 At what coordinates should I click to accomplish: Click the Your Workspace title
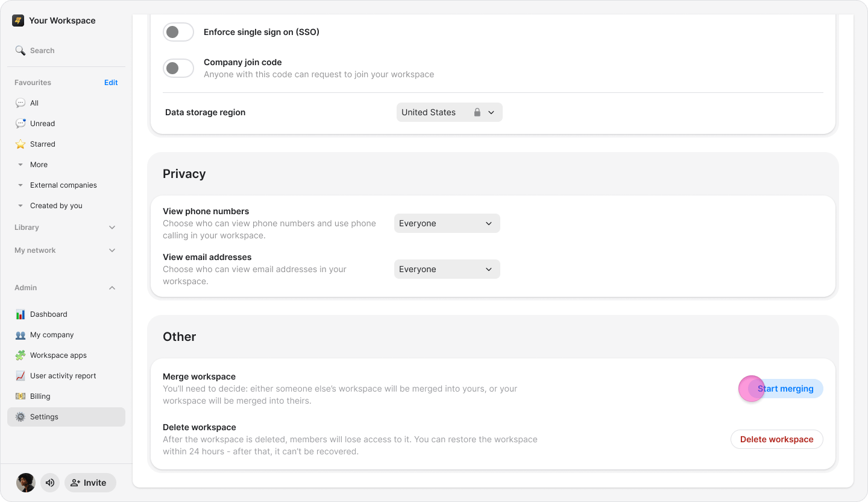tap(62, 21)
